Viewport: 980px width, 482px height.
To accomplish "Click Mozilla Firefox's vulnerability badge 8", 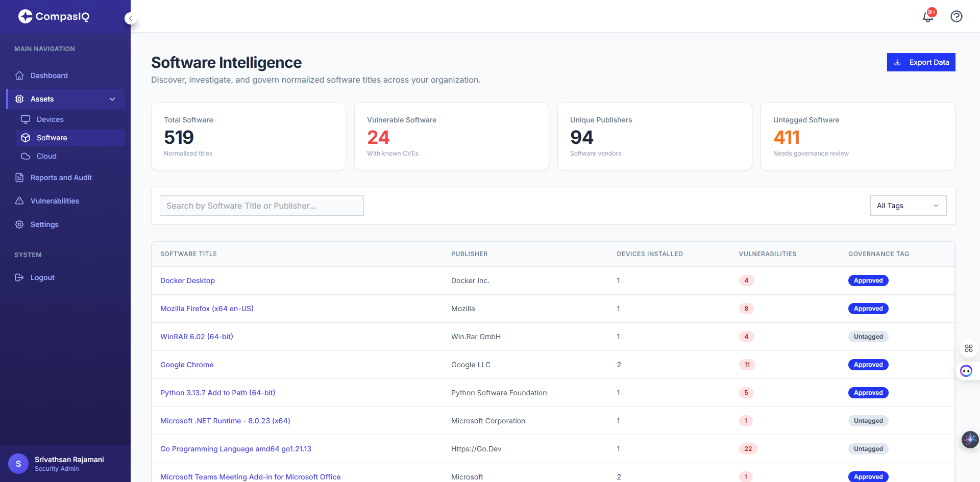I will pos(746,309).
